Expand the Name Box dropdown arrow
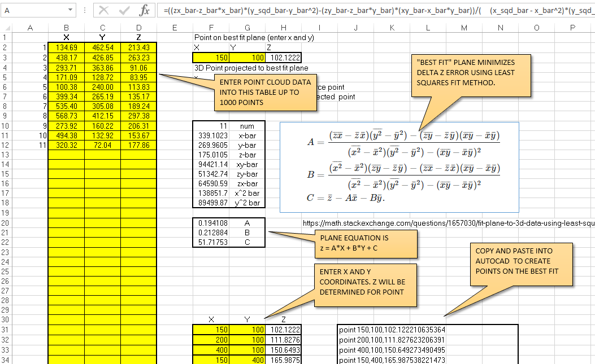This screenshot has height=364, width=595. pos(70,10)
